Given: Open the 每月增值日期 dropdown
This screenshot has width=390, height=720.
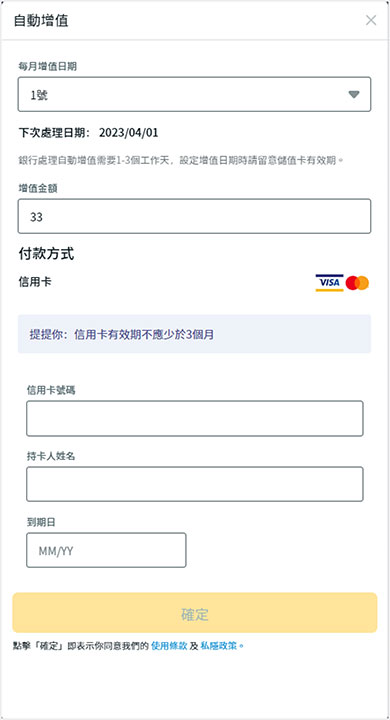Looking at the screenshot, I should [194, 94].
